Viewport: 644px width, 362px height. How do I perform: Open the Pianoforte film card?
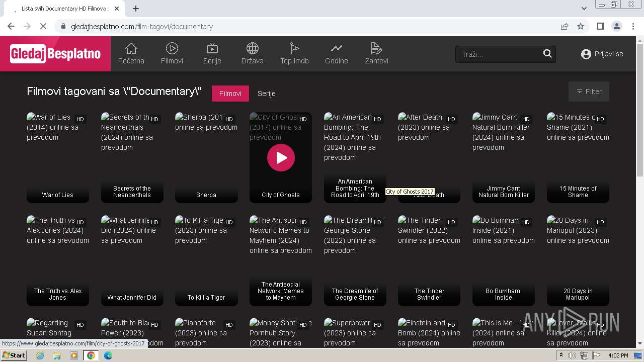pyautogui.click(x=206, y=332)
